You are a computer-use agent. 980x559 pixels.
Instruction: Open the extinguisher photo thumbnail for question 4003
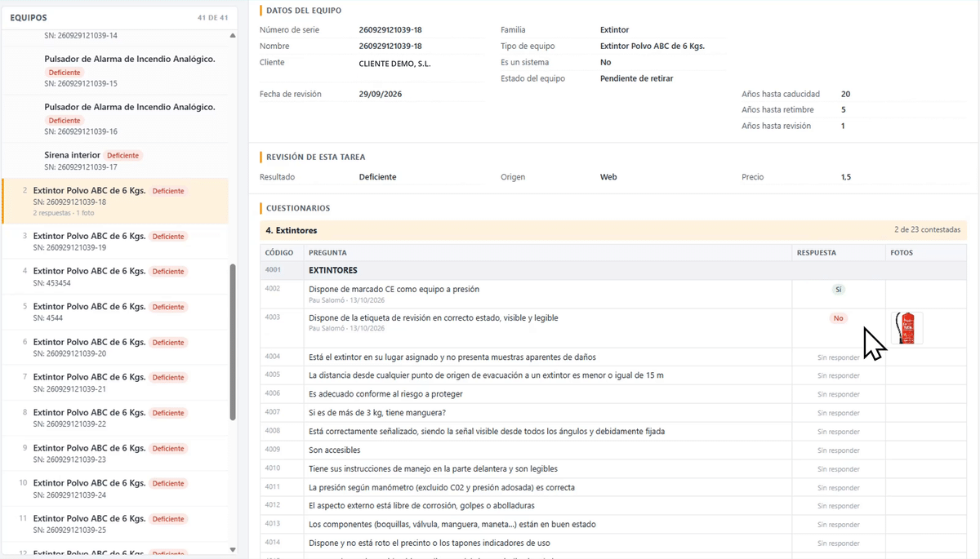click(907, 328)
